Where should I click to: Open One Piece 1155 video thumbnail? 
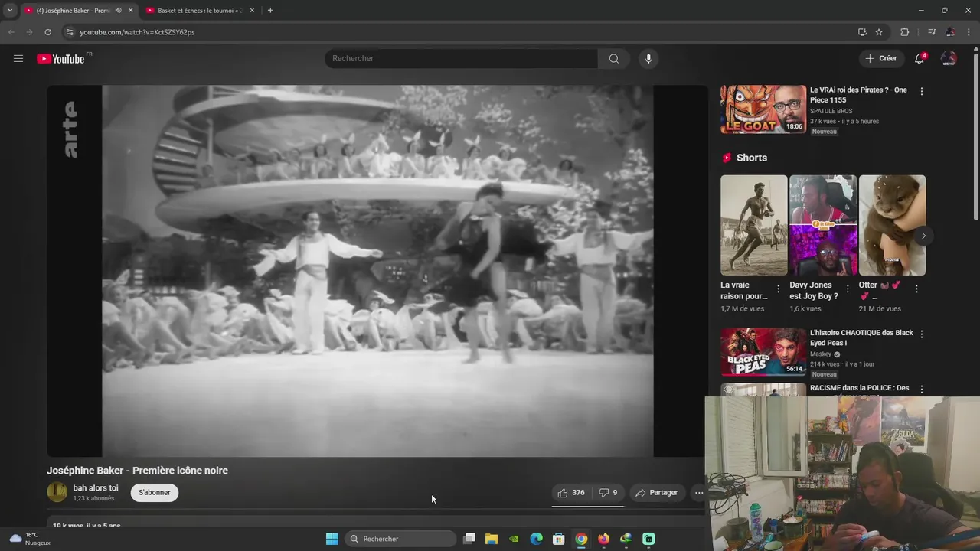[x=763, y=109]
